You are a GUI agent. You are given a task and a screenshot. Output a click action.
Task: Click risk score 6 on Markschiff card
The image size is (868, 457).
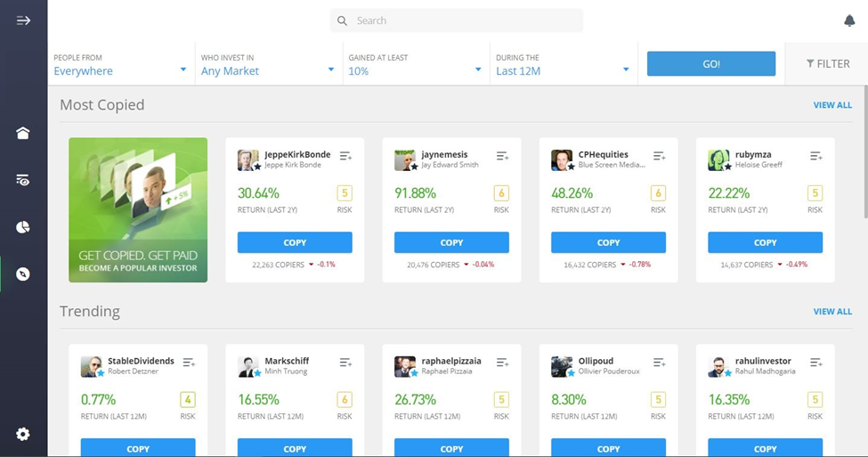pos(345,399)
